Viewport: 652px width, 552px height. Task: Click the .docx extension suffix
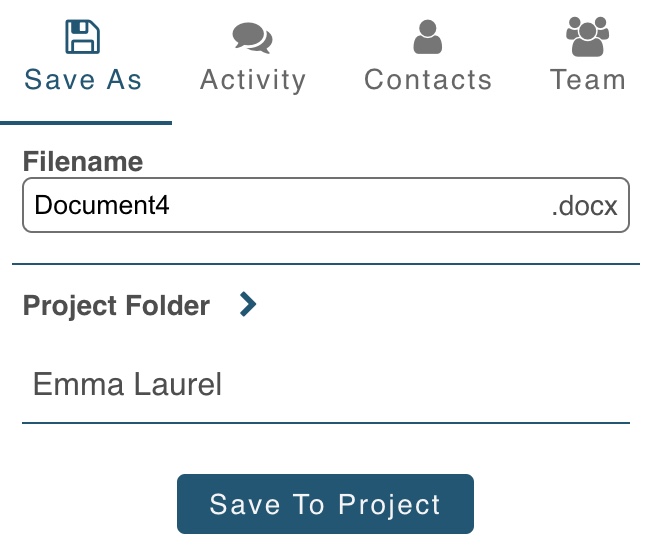[585, 207]
